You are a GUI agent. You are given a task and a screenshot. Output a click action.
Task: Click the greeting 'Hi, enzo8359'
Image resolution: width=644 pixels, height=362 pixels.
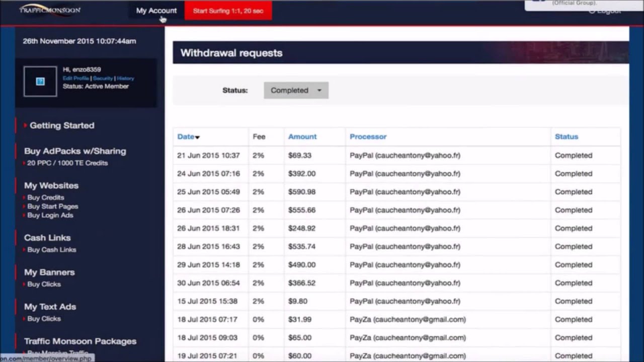pos(82,70)
